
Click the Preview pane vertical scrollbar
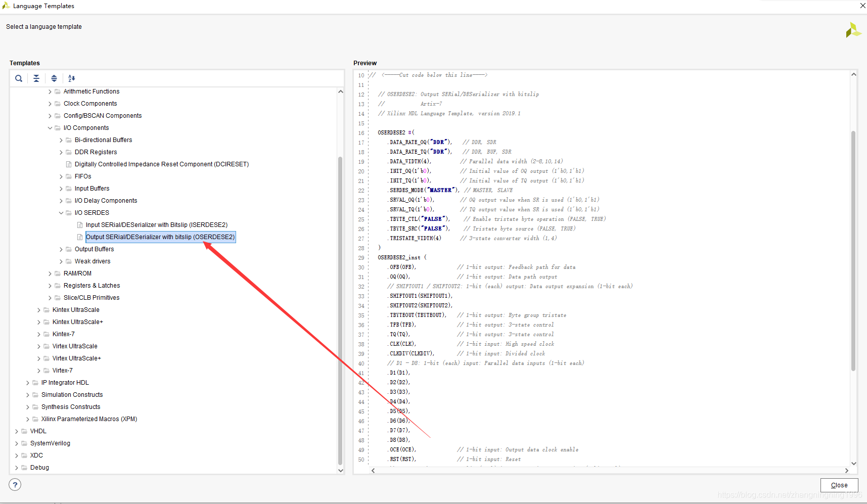pyautogui.click(x=853, y=250)
